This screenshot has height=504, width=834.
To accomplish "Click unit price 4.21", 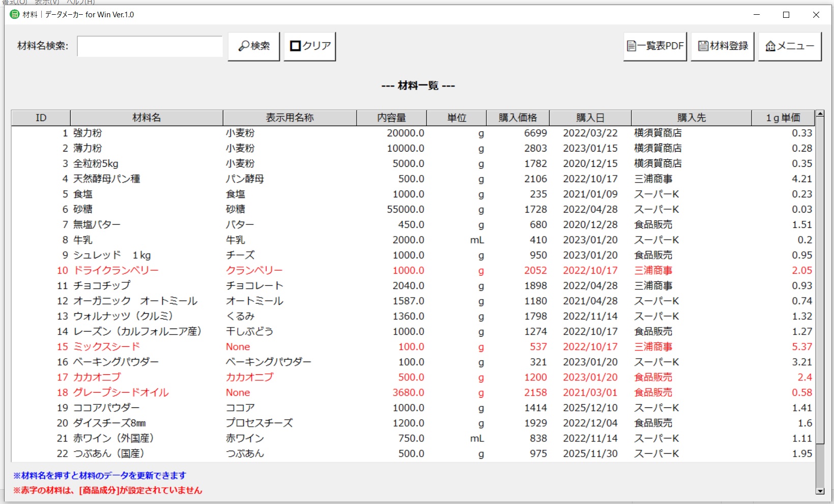I will pos(802,179).
